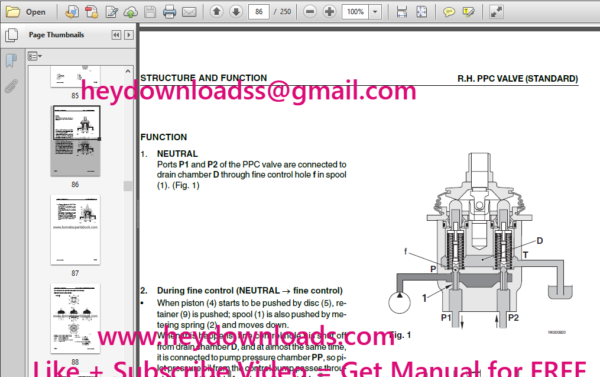Open the zoom percentage dropdown arrow
The width and height of the screenshot is (600, 377).
pyautogui.click(x=375, y=12)
